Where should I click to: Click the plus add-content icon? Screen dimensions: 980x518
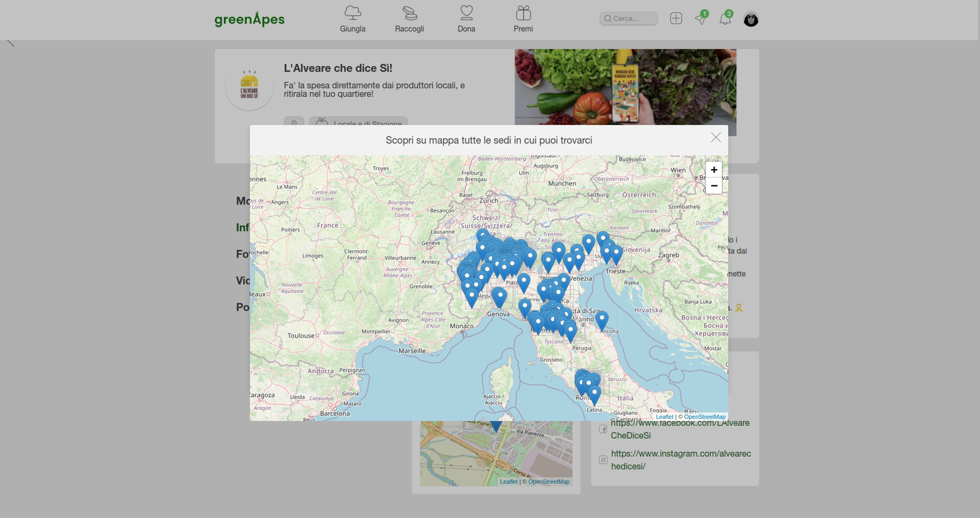[x=676, y=18]
